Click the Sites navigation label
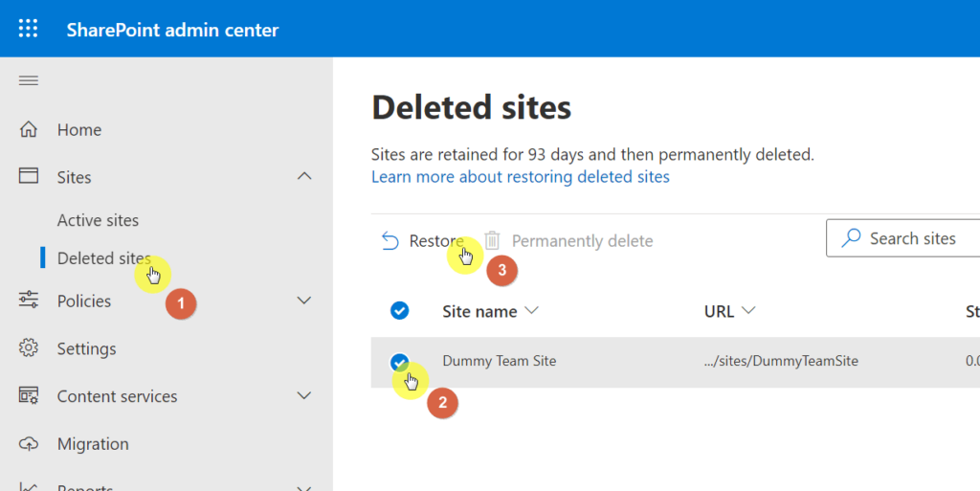Image resolution: width=980 pixels, height=491 pixels. pyautogui.click(x=74, y=177)
